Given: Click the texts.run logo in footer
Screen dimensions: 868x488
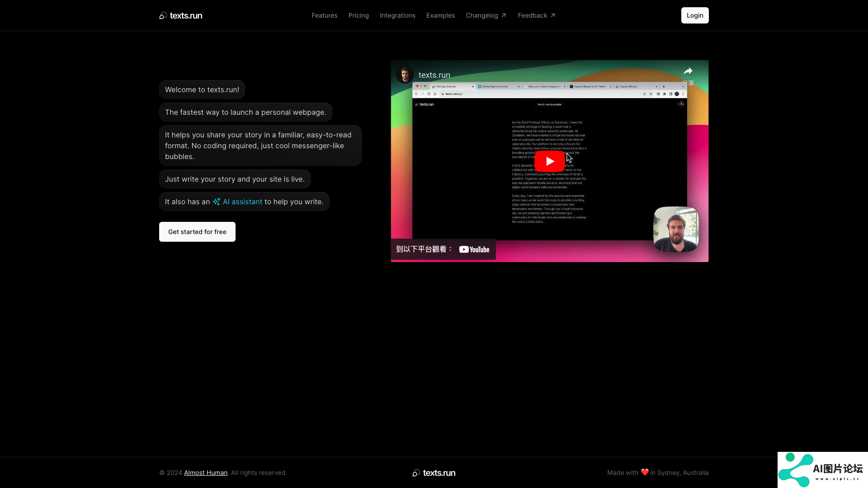Looking at the screenshot, I should pyautogui.click(x=434, y=473).
